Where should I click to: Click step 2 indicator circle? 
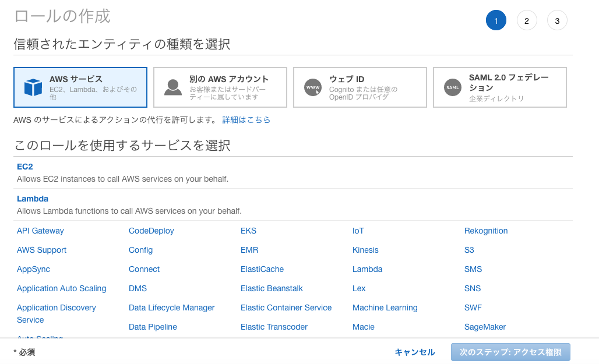pos(527,20)
